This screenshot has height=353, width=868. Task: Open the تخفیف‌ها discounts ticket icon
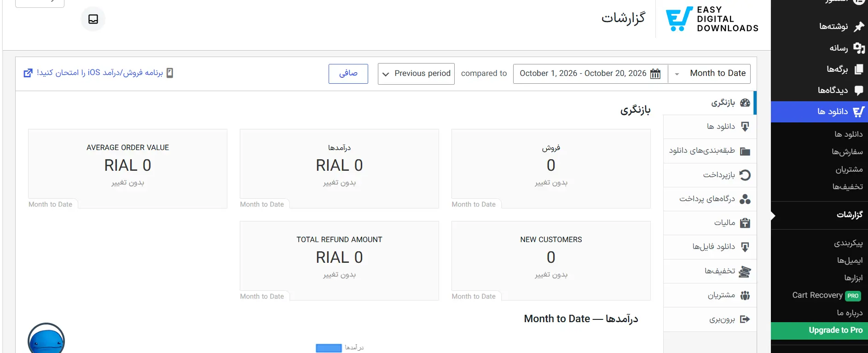(745, 271)
